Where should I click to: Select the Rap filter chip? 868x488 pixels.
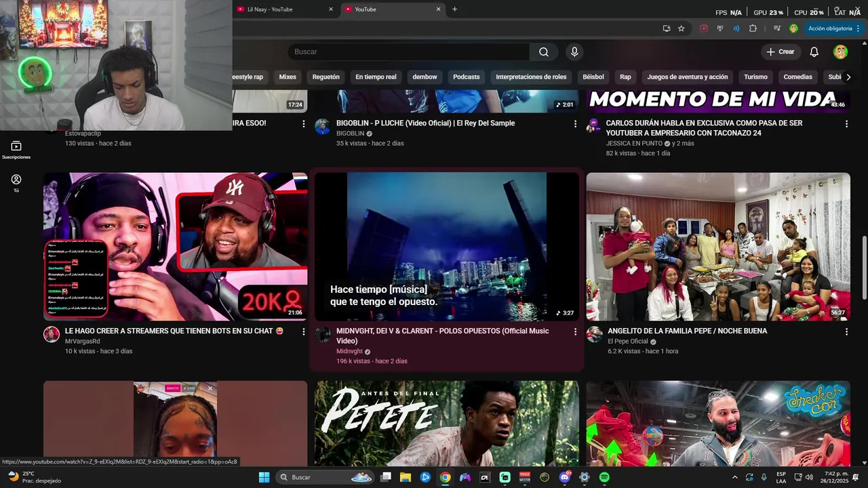click(x=625, y=77)
